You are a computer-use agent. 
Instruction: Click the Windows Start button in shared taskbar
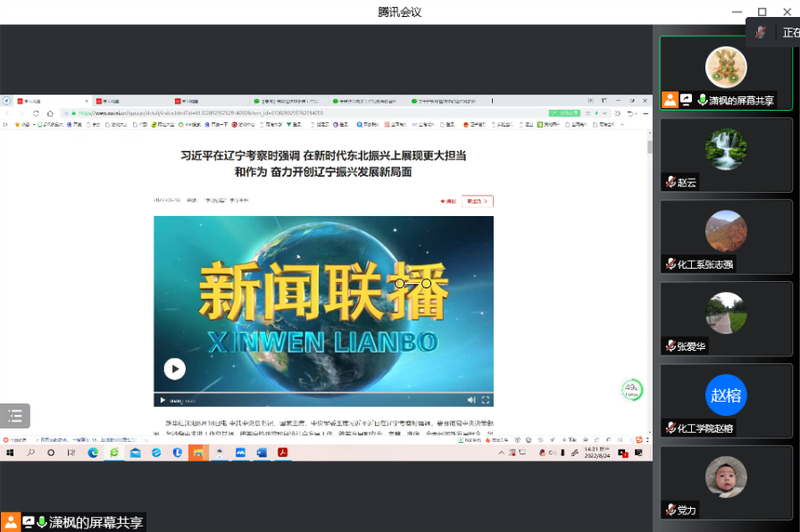click(x=11, y=453)
